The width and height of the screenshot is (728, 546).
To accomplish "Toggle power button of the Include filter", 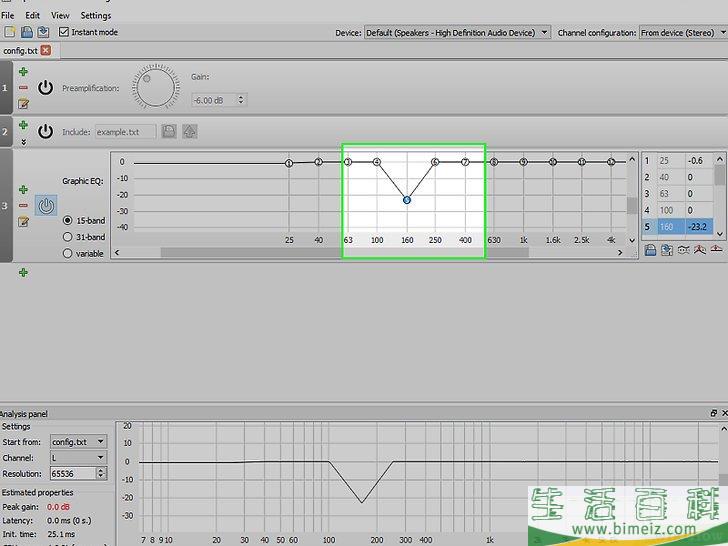I will [45, 131].
